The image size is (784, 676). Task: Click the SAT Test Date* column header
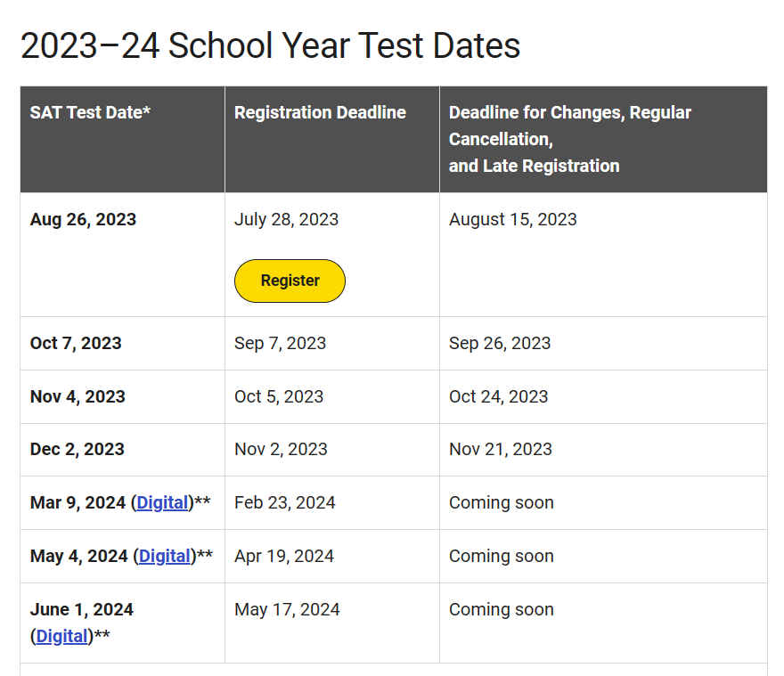[90, 112]
